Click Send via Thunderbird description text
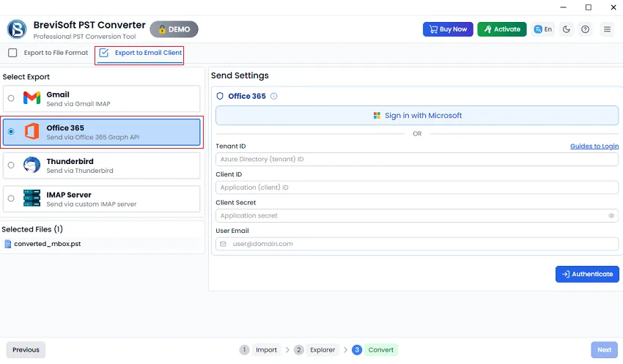Screen dimensions: 623x364 click(80, 171)
